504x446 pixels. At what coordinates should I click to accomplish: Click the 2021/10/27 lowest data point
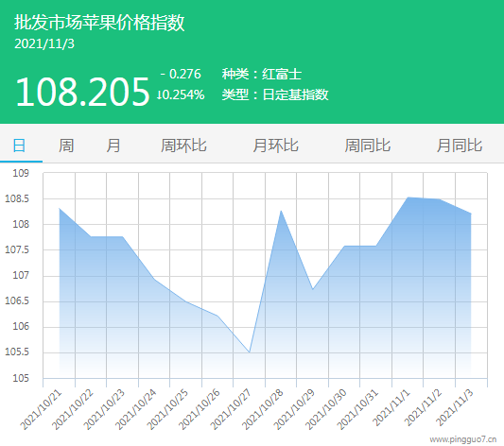[250, 352]
